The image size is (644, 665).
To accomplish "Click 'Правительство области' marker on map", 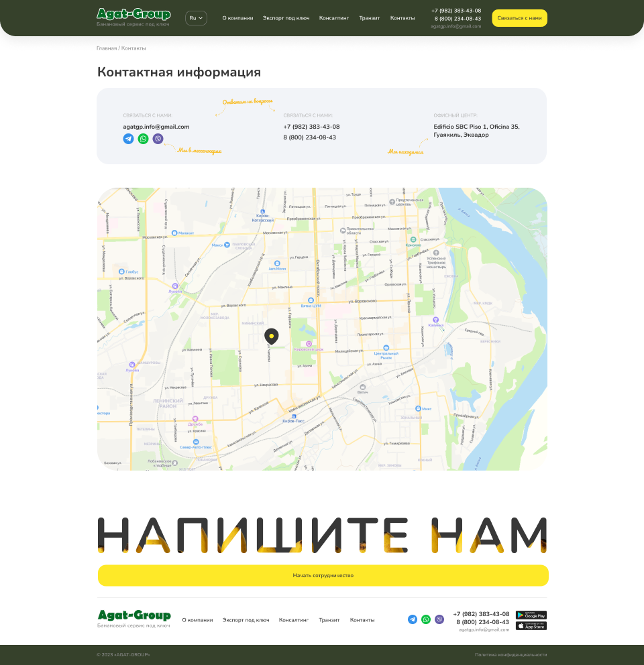I will click(x=343, y=231).
